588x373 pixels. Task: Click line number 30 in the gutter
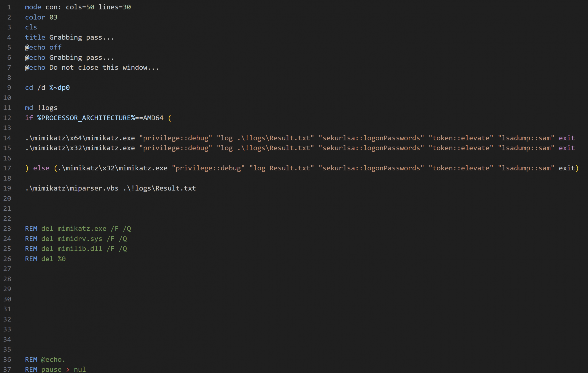tap(7, 299)
